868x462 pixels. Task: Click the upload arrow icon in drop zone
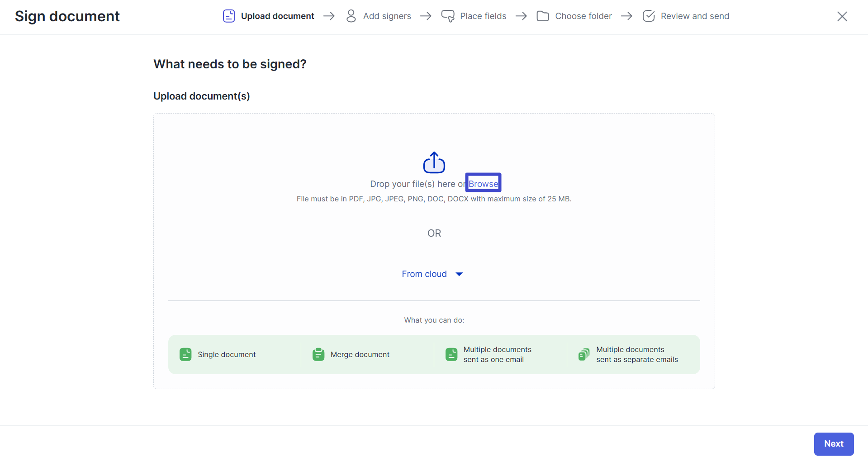(434, 162)
